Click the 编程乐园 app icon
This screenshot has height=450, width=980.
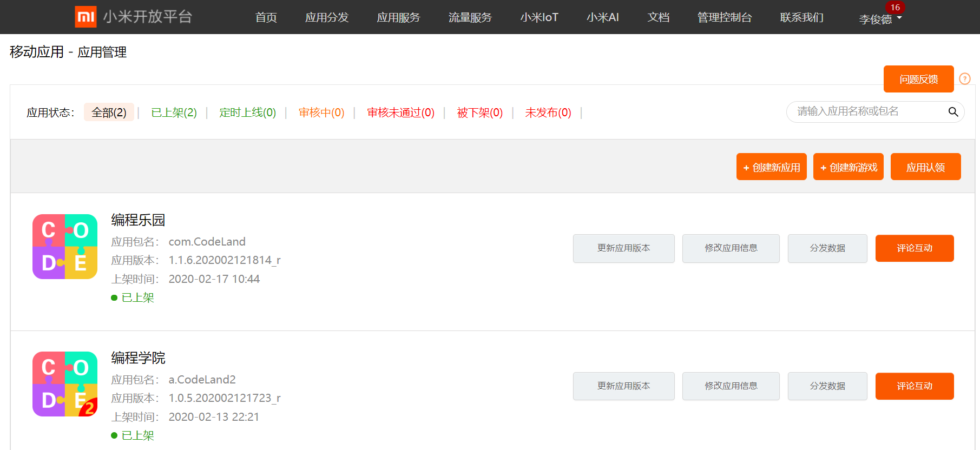[x=65, y=247]
